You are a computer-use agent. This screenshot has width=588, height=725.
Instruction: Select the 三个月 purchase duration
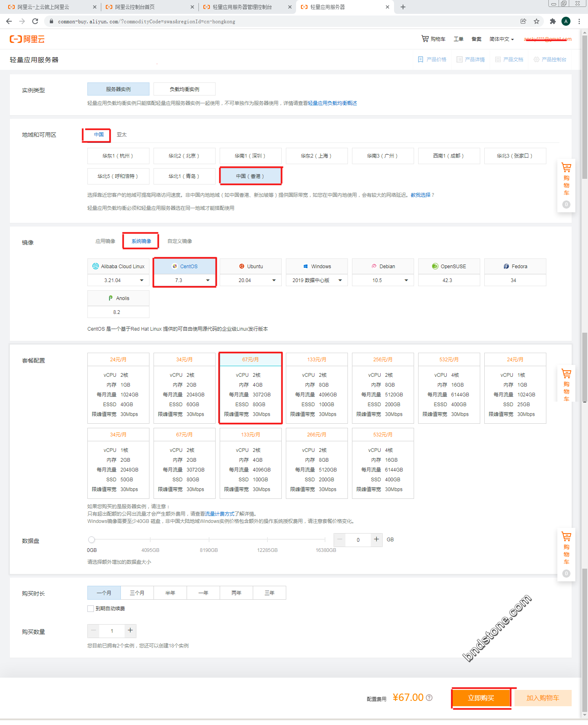tap(137, 593)
